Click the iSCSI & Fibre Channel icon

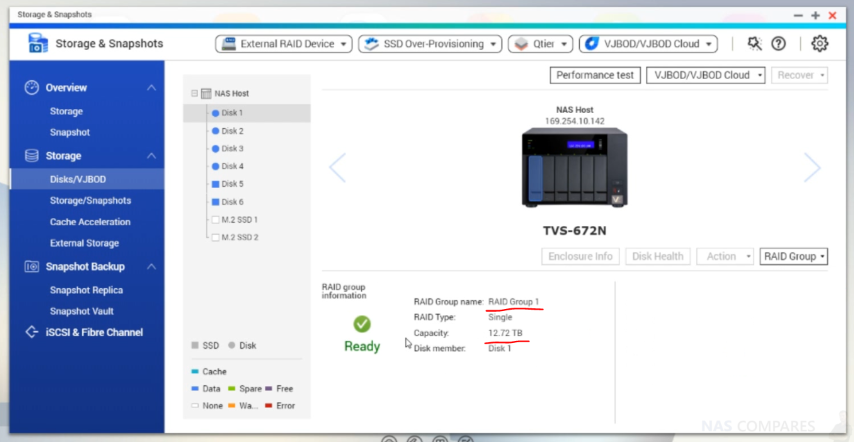32,332
